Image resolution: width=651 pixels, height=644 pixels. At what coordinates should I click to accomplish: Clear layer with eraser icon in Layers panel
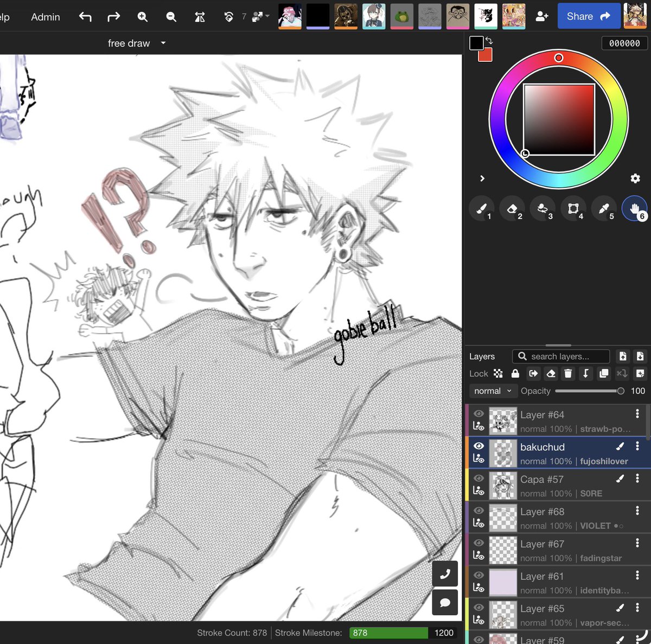[x=551, y=373]
